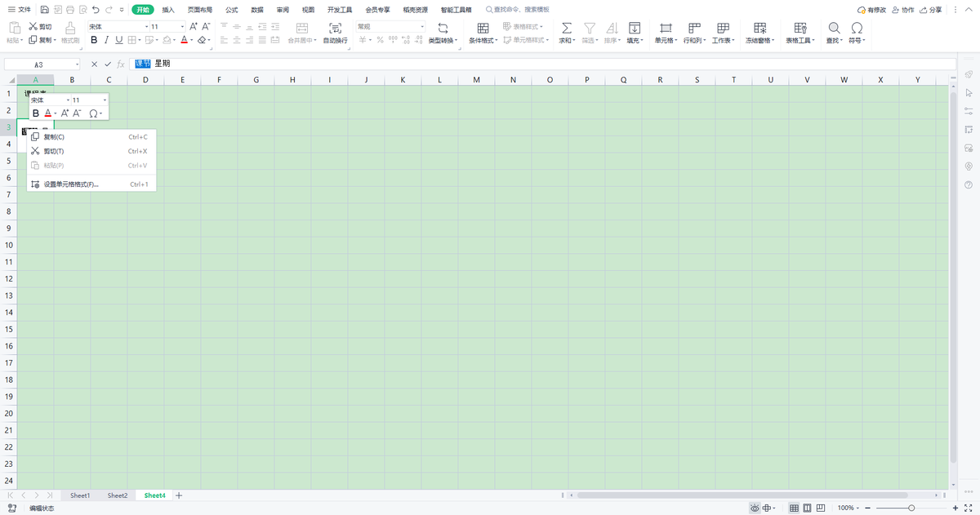Viewport: 980px width, 515px height.
Task: Open the 宋体 font dropdown in the mini toolbar
Action: [68, 100]
